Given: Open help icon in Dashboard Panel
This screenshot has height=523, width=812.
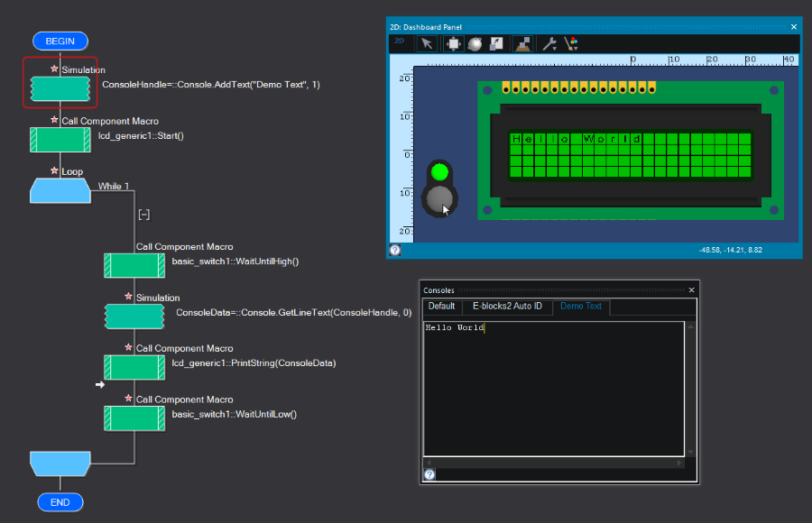Looking at the screenshot, I should [395, 250].
